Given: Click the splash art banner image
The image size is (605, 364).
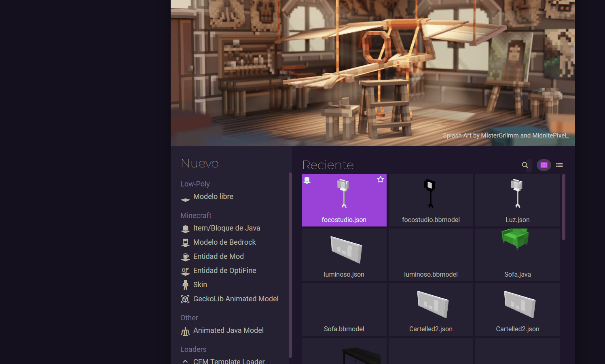Looking at the screenshot, I should 373,73.
